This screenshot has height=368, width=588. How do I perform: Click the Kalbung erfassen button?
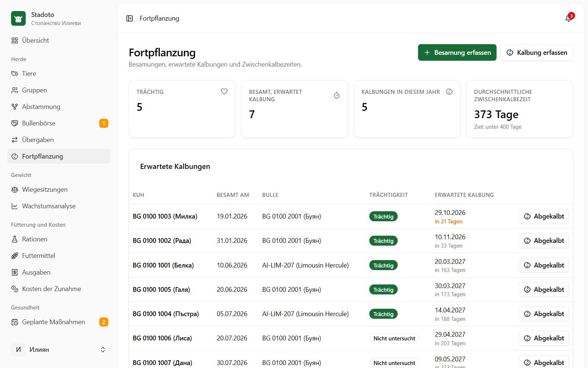point(537,53)
